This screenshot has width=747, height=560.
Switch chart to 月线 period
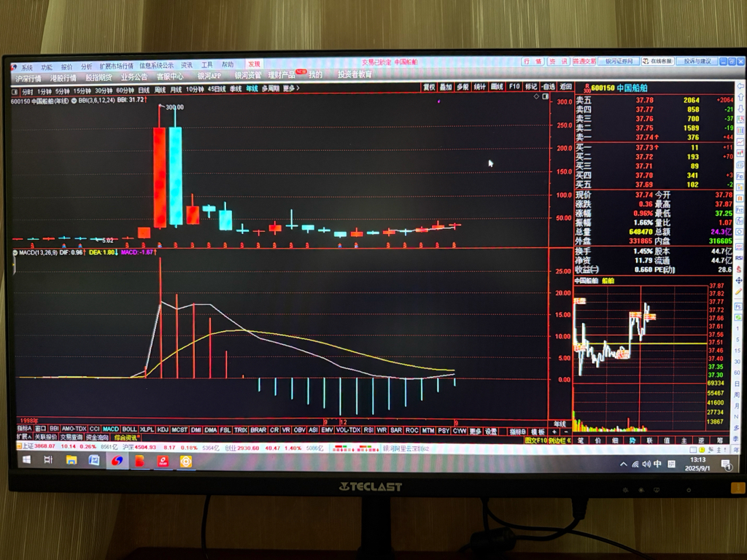(177, 90)
